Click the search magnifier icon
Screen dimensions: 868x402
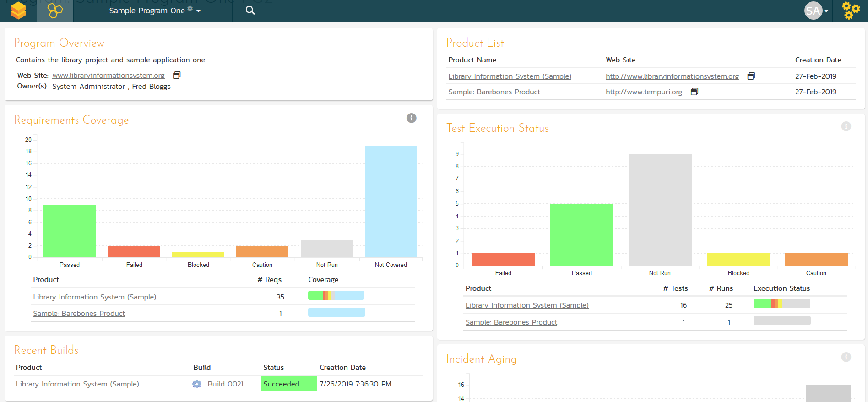coord(250,11)
